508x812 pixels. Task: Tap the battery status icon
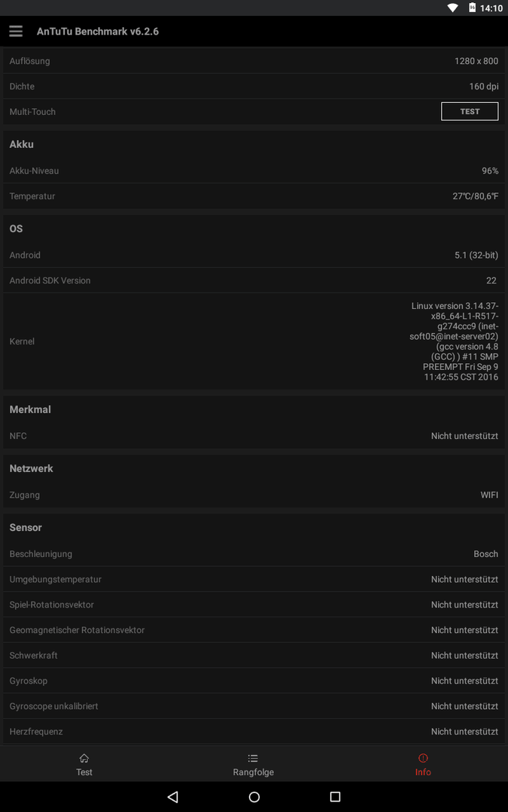coord(472,8)
